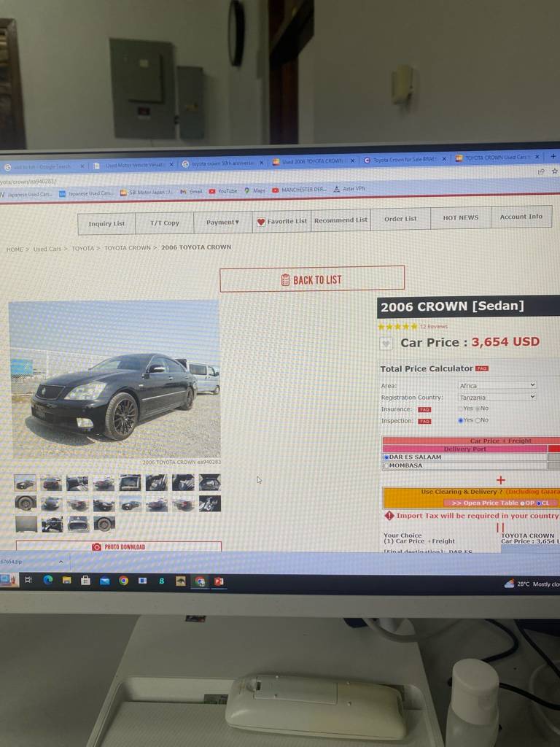Image resolution: width=560 pixels, height=747 pixels.
Task: Open the Total Price Calculator FAQ badge
Action: 482,368
